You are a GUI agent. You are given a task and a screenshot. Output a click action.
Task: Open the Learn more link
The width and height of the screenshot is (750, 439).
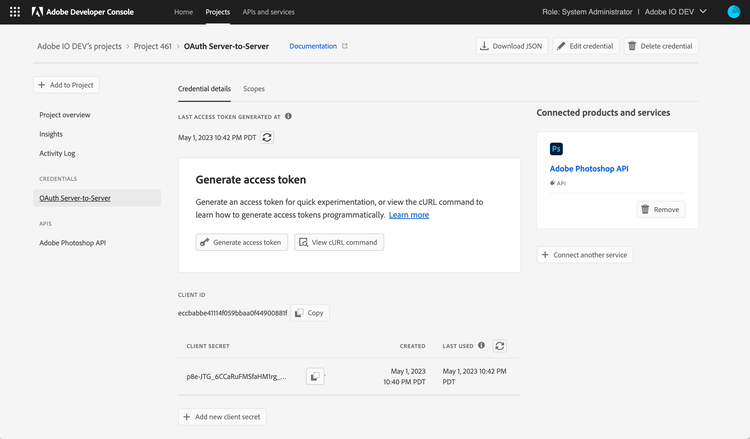[x=409, y=215]
